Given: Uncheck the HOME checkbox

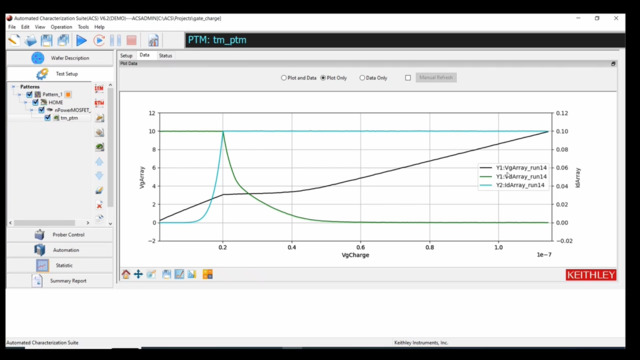Looking at the screenshot, I should pyautogui.click(x=35, y=102).
